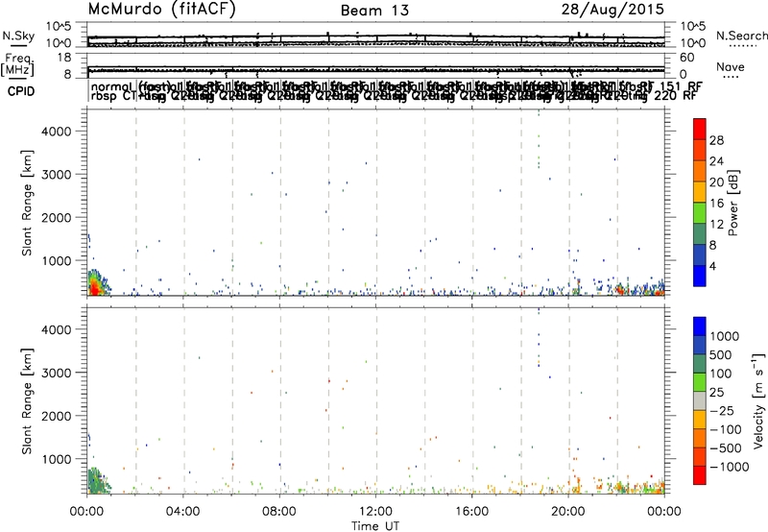Click the '20:00' time tick label
This screenshot has width=768, height=532.
coord(568,512)
